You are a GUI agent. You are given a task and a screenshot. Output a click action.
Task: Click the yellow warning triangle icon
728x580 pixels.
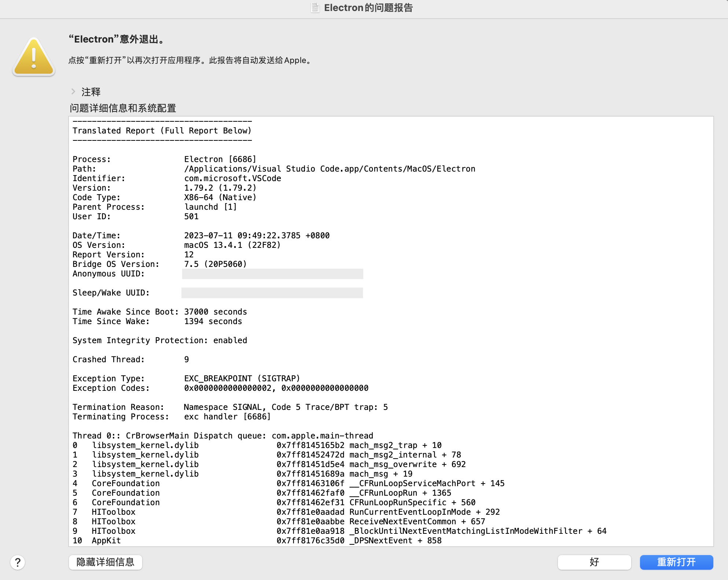pyautogui.click(x=34, y=57)
